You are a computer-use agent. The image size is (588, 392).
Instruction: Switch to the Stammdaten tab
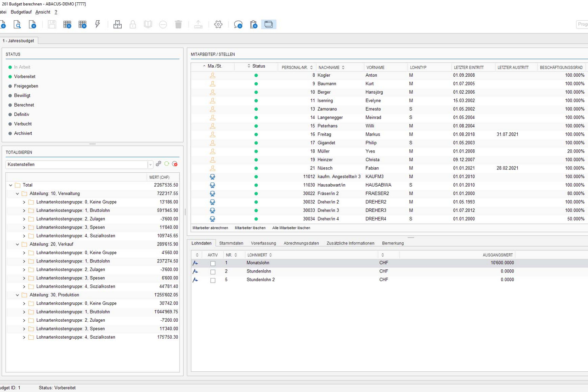(x=231, y=243)
